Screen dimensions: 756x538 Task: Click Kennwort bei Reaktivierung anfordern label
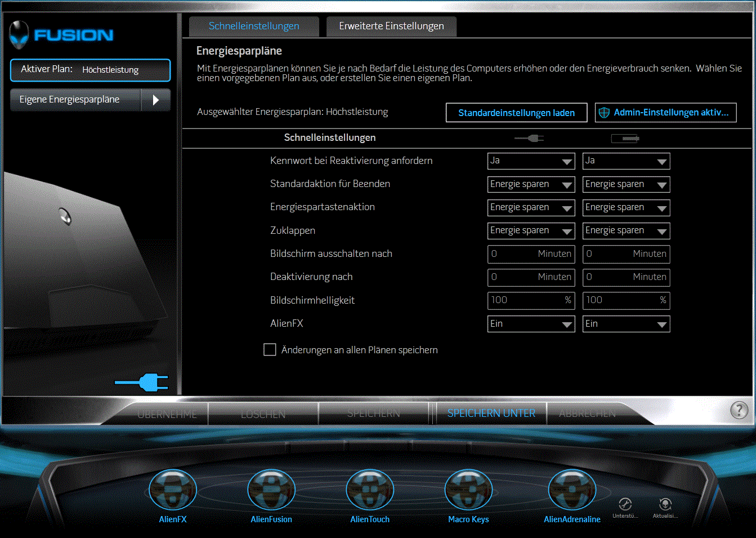(351, 161)
